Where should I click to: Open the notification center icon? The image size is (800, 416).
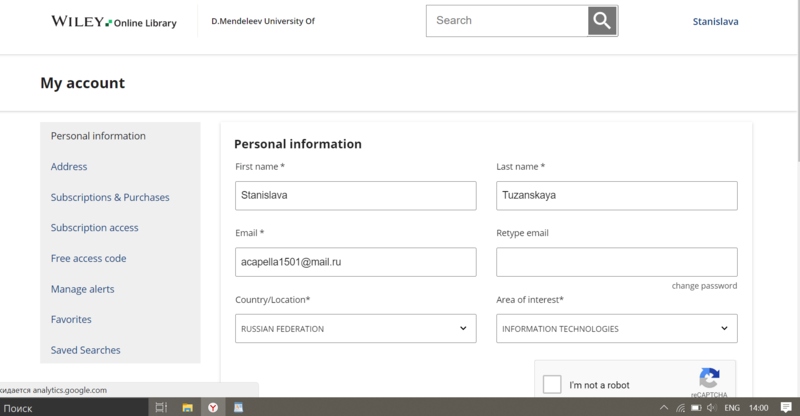point(786,407)
